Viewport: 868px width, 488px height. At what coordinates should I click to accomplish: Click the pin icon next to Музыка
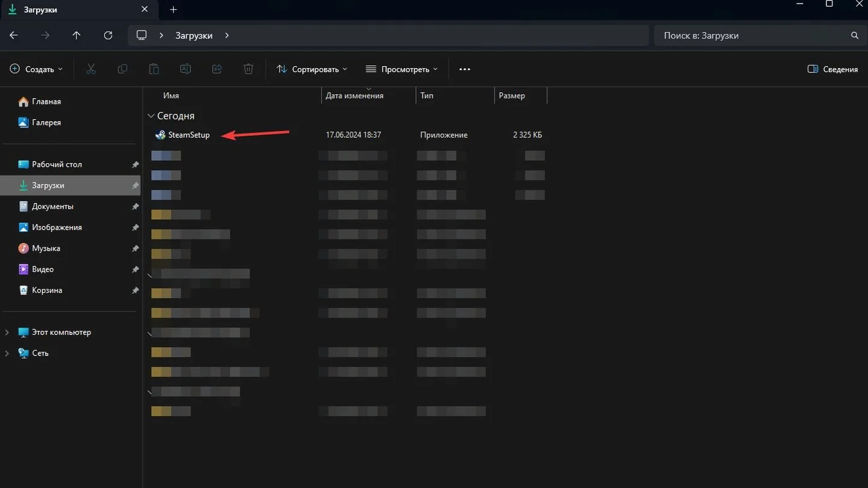click(135, 248)
